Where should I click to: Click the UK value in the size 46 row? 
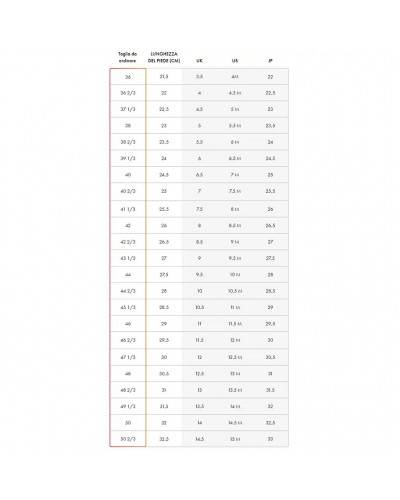click(199, 324)
